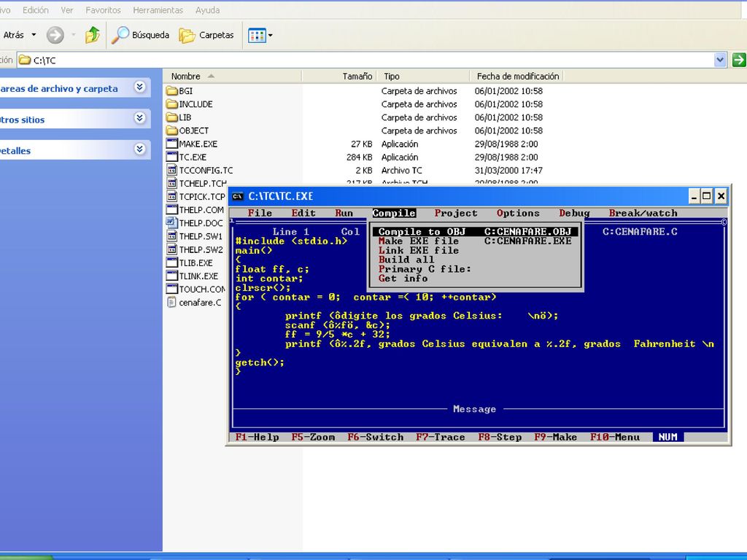Open the File menu in Turbo C

coord(260,214)
